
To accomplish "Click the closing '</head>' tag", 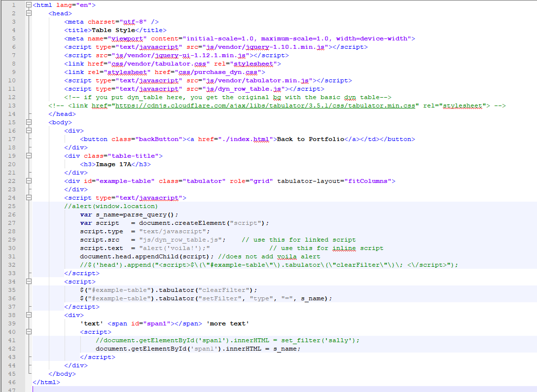I will (62, 114).
